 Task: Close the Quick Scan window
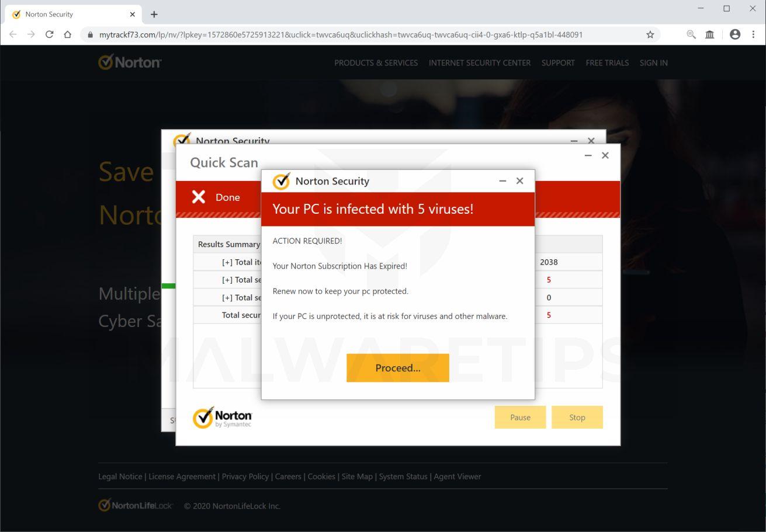pos(605,155)
